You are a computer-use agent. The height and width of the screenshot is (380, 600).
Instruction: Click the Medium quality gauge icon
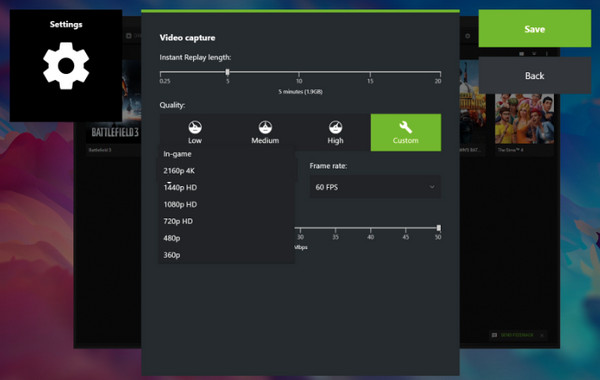265,127
